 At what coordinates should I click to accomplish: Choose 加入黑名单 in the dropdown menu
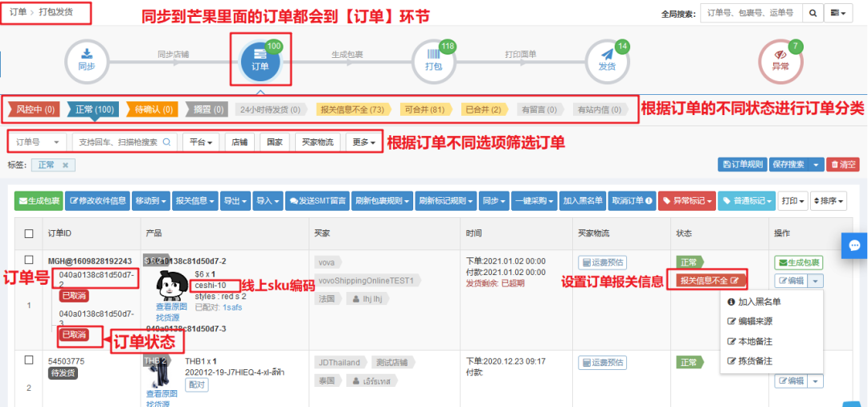754,302
